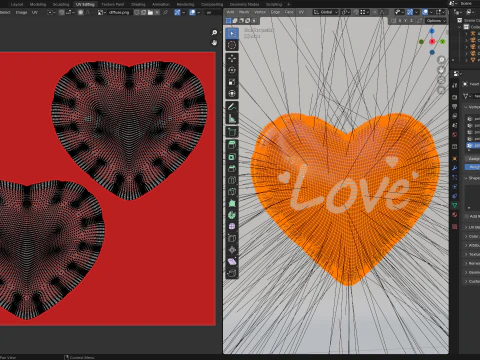The height and width of the screenshot is (360, 480).
Task: Click the Assign button for vertex groups
Action: click(x=473, y=159)
